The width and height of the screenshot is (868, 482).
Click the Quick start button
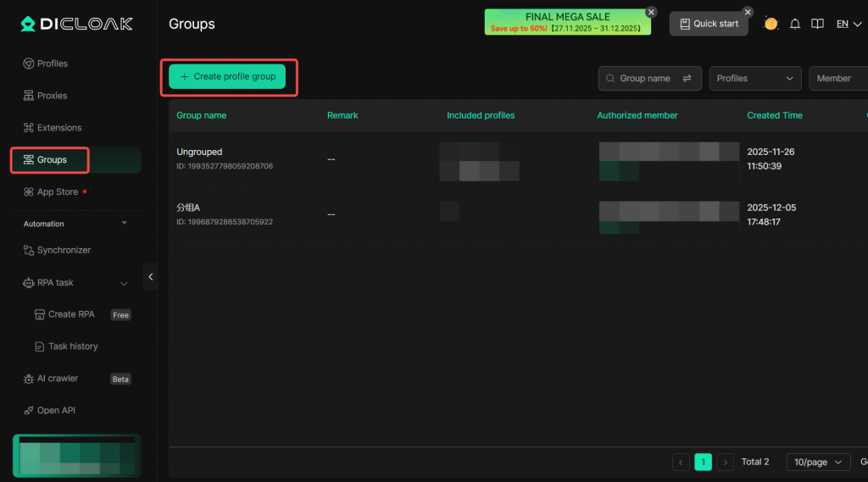point(708,24)
